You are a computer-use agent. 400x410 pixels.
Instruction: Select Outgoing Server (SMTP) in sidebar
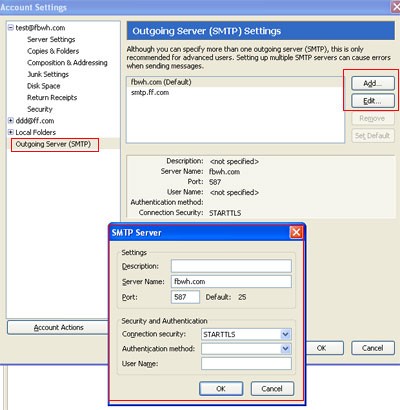coord(53,144)
